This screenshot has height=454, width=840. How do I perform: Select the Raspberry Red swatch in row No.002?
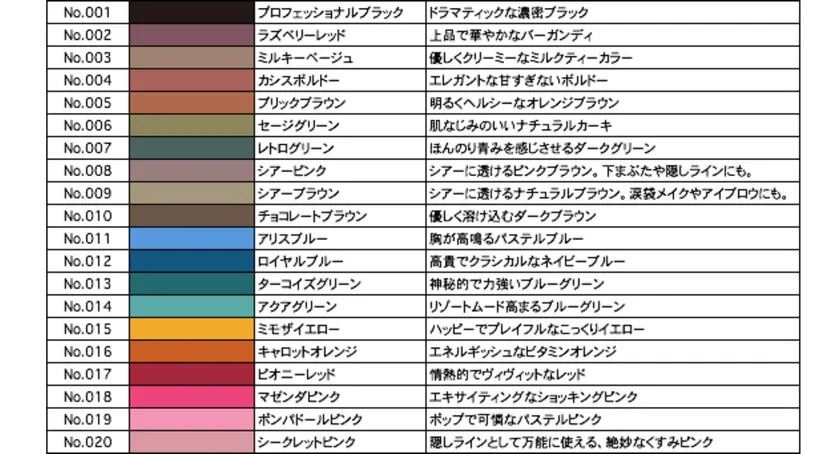[x=192, y=36]
